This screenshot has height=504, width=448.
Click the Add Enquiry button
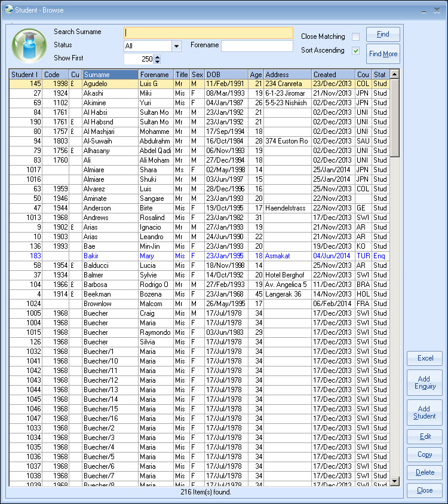click(425, 383)
